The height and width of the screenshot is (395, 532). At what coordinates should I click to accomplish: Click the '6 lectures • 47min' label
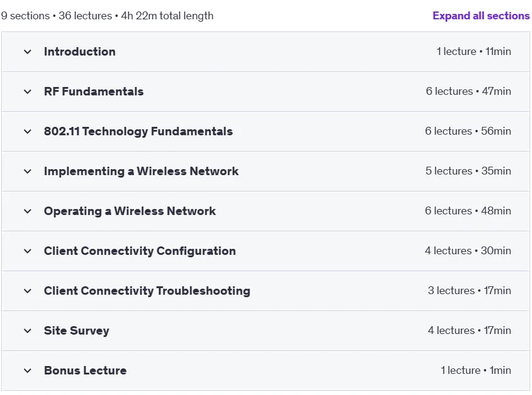468,91
